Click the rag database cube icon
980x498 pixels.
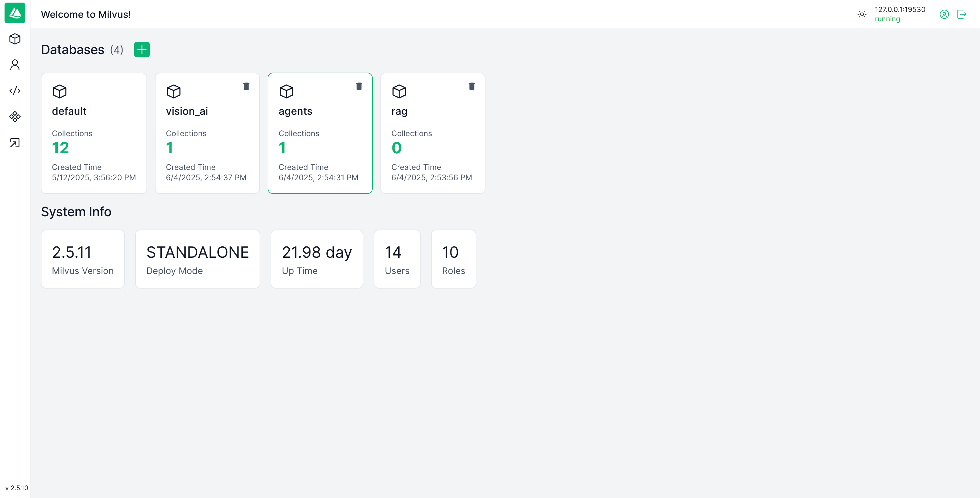(x=399, y=91)
